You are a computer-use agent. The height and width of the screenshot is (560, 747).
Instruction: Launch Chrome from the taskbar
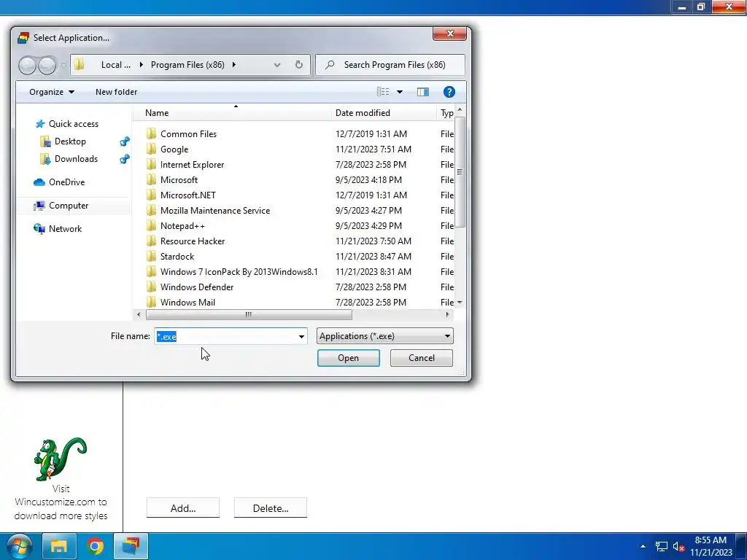point(95,546)
